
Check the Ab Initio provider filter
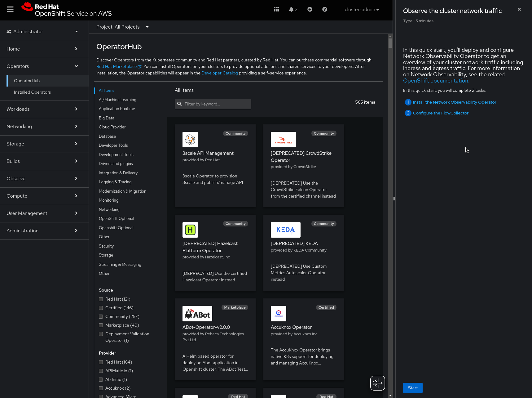point(101,379)
